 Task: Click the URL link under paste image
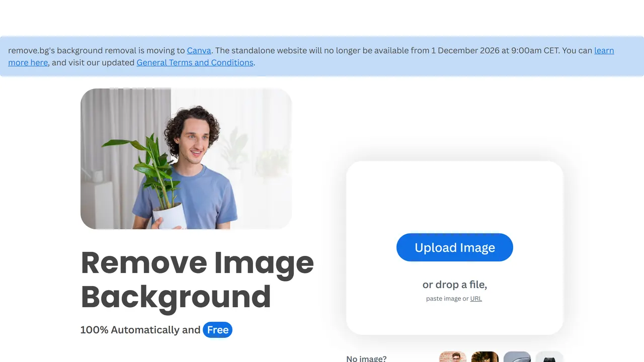pyautogui.click(x=476, y=299)
